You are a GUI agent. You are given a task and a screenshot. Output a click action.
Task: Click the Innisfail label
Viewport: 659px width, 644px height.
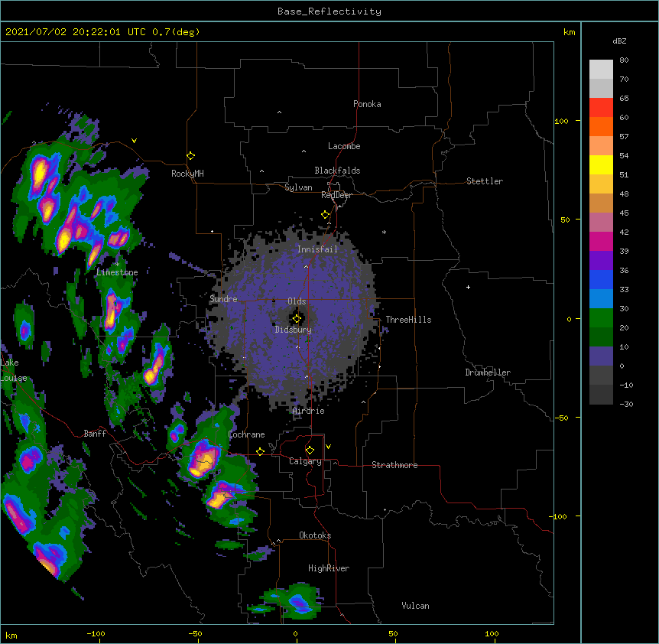317,249
